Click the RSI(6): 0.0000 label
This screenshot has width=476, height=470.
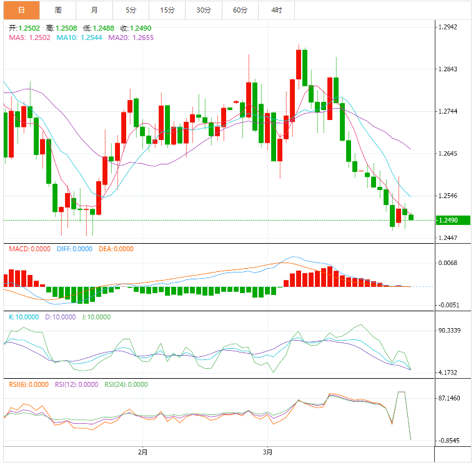(29, 384)
